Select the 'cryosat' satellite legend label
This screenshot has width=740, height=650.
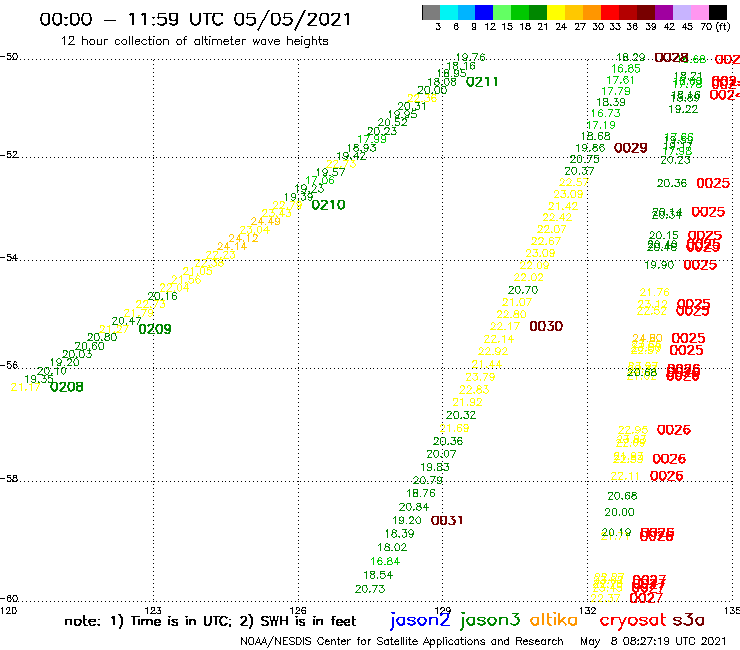pyautogui.click(x=632, y=620)
